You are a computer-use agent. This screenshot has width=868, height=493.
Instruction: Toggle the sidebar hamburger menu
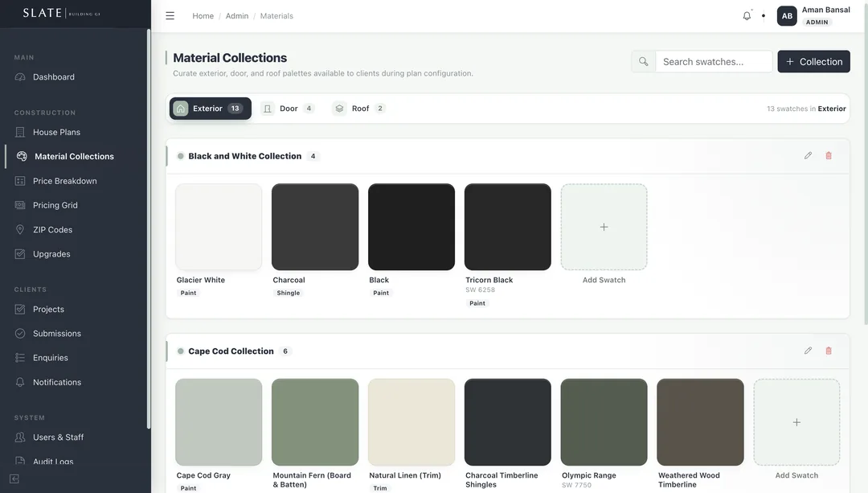(x=170, y=16)
